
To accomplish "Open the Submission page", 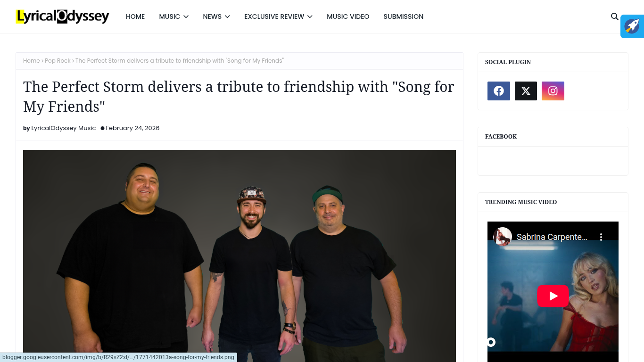I will coord(403,16).
